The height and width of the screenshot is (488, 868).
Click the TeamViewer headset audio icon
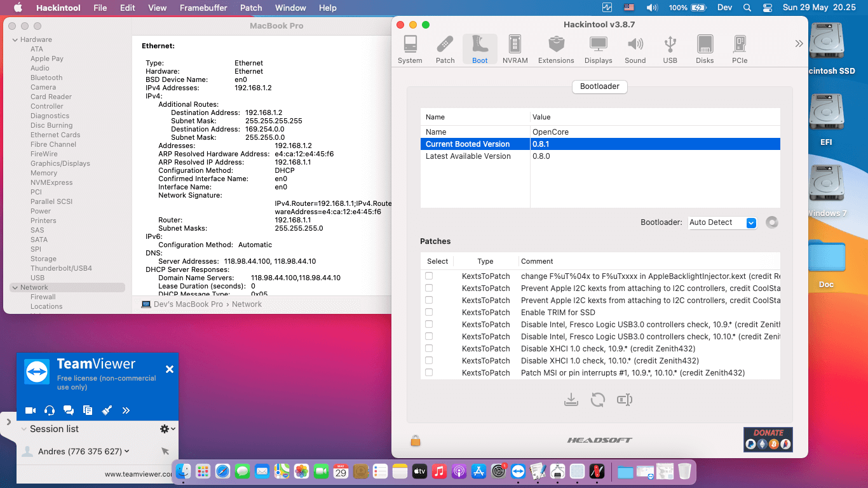[50, 410]
